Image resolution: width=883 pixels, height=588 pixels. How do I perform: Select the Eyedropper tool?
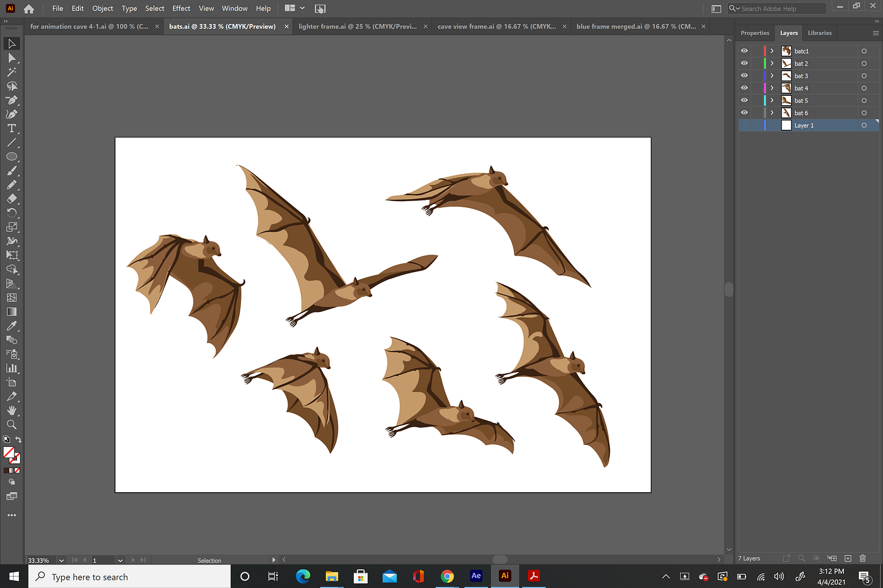coord(11,326)
